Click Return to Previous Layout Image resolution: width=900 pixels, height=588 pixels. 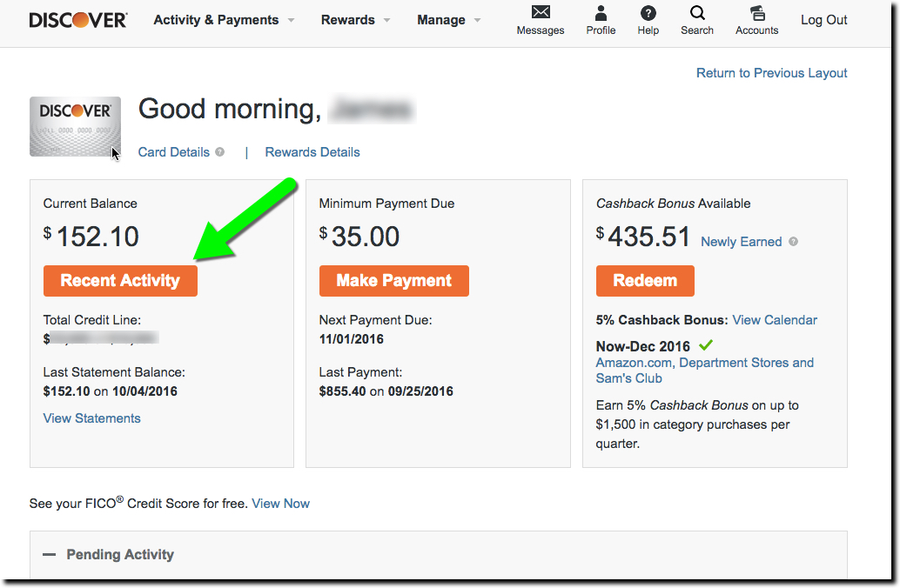coord(771,73)
